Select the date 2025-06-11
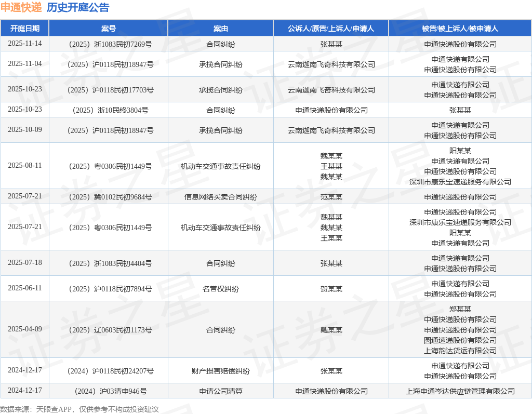The height and width of the screenshot is (414, 532). click(25, 288)
